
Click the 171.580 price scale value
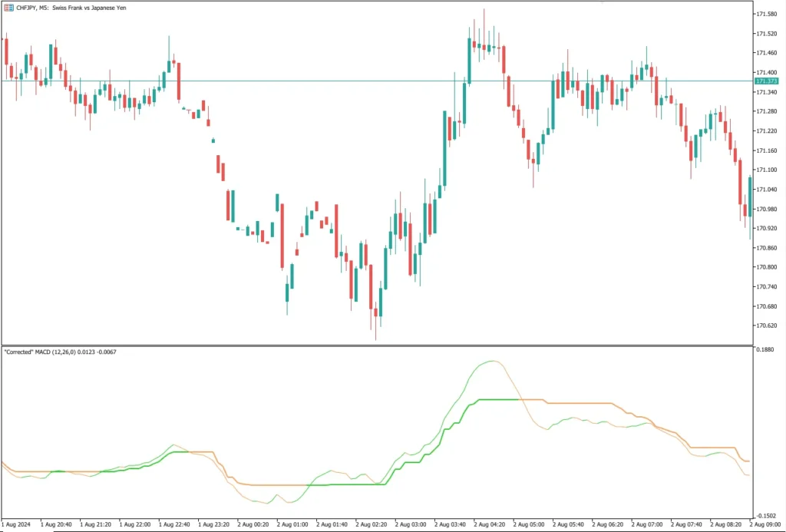[x=768, y=12]
